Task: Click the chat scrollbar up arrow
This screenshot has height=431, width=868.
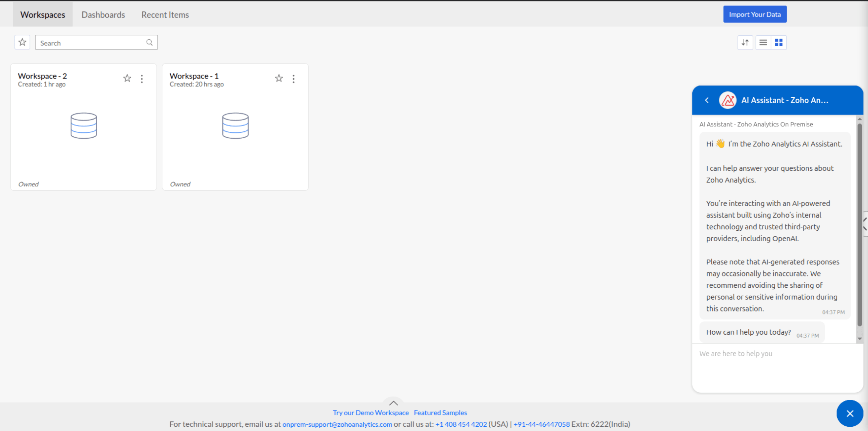Action: tap(860, 119)
